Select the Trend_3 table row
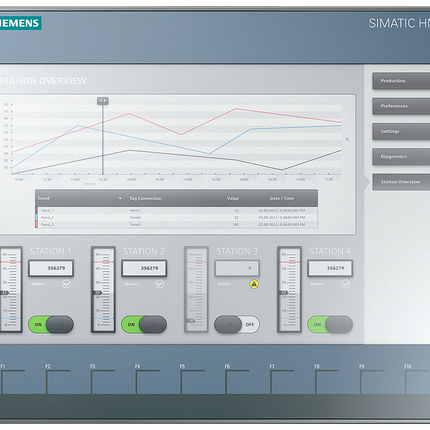 point(176,225)
